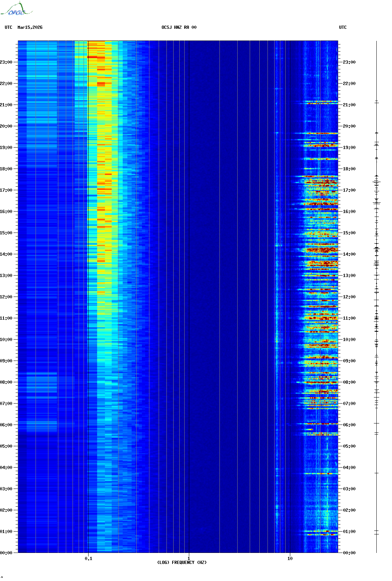Screen dimensions: 392x581
Task: Click the 1 Hz frequency axis label
Action: (x=189, y=558)
